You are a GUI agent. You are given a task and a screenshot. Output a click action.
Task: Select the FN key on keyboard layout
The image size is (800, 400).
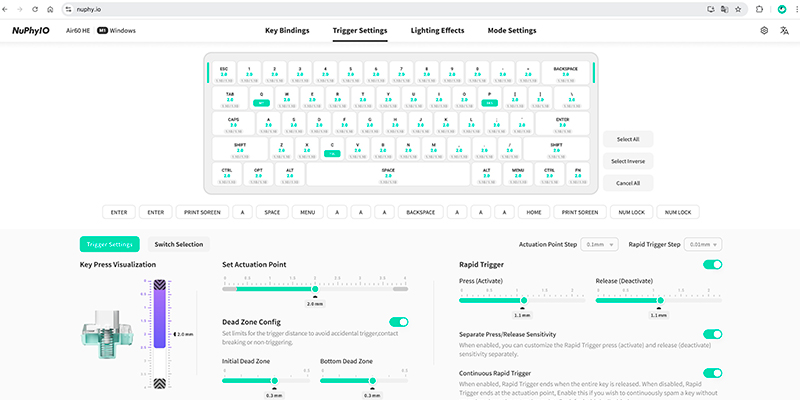tap(578, 174)
